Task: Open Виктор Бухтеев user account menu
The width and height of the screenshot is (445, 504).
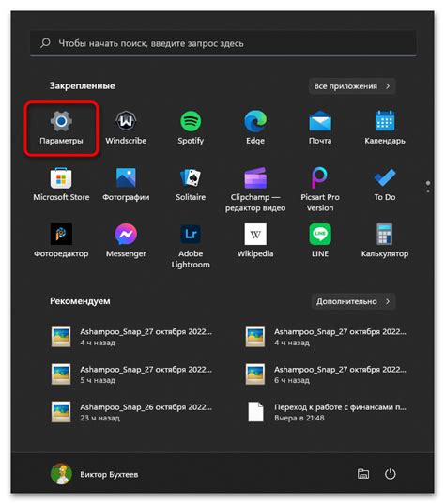Action: tap(95, 474)
